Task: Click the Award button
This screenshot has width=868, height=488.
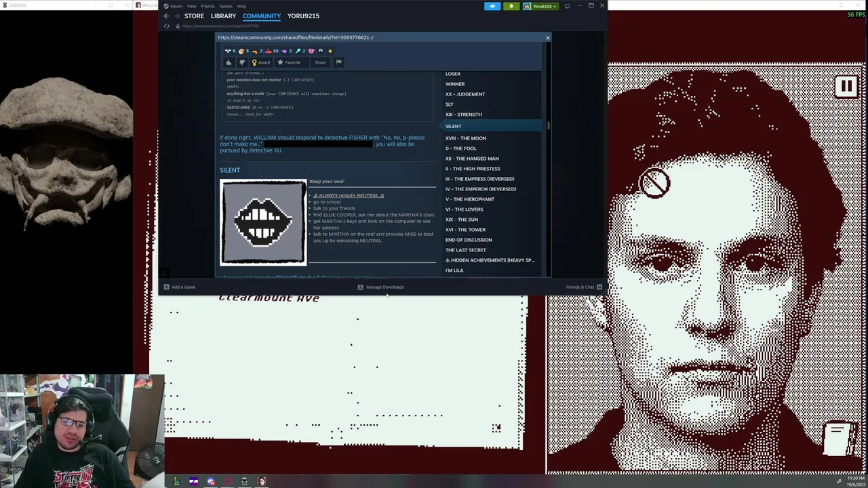Action: click(261, 62)
